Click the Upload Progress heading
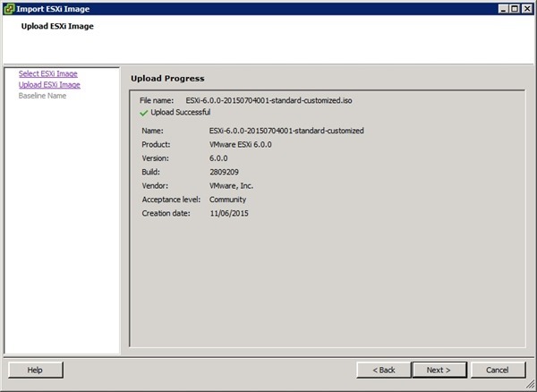Viewport: 537px width, 392px height. pos(167,79)
